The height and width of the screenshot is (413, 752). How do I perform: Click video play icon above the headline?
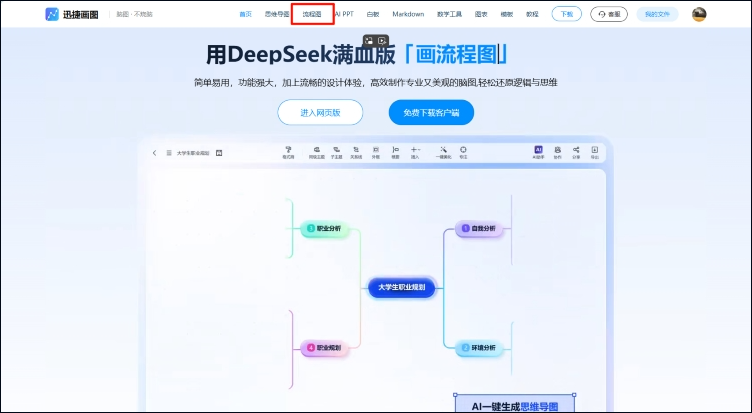pyautogui.click(x=382, y=41)
